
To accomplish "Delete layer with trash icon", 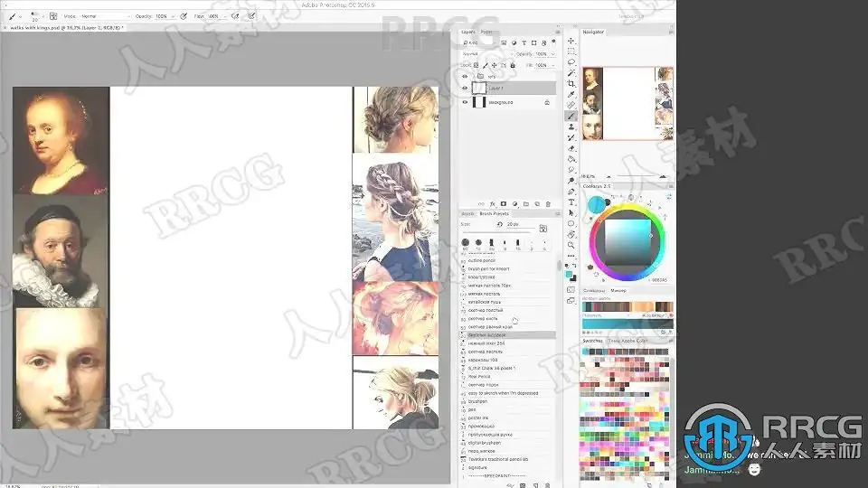I will 548,204.
